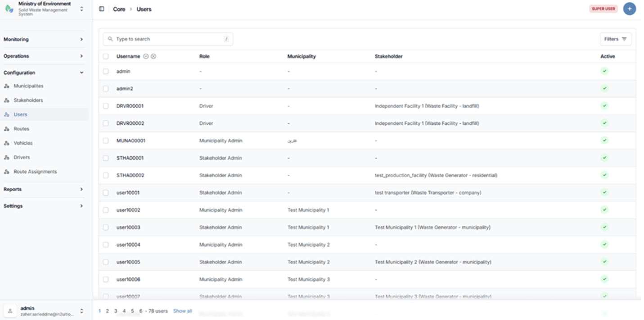Click the active checkmark for user10005
The width and height of the screenshot is (644, 320).
(604, 261)
